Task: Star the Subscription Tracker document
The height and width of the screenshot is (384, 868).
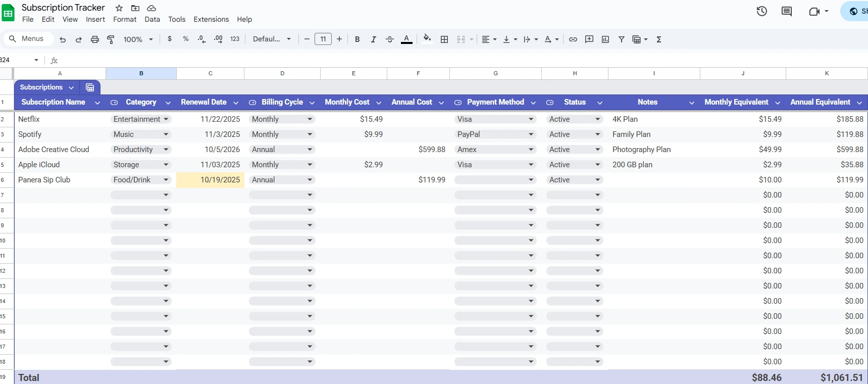Action: [119, 8]
